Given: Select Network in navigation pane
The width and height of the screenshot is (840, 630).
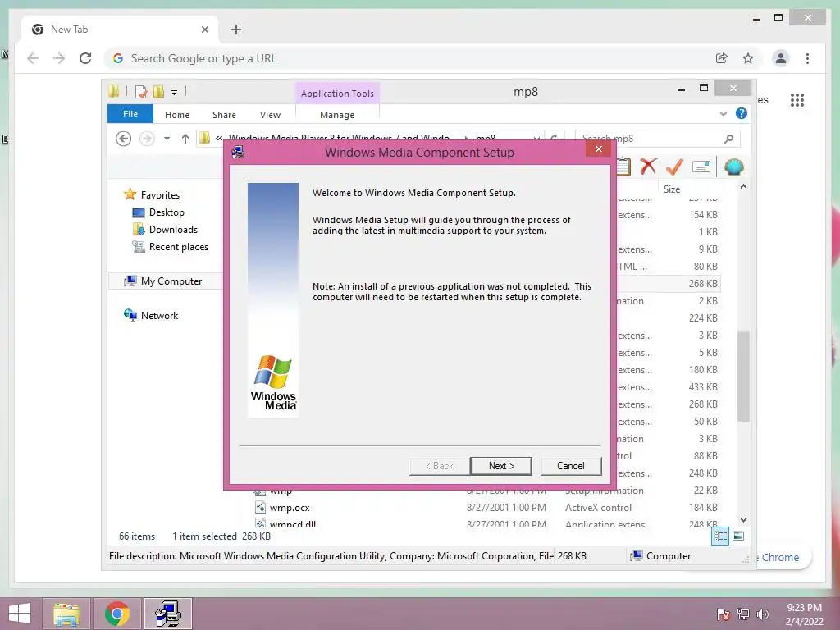Looking at the screenshot, I should pyautogui.click(x=159, y=316).
